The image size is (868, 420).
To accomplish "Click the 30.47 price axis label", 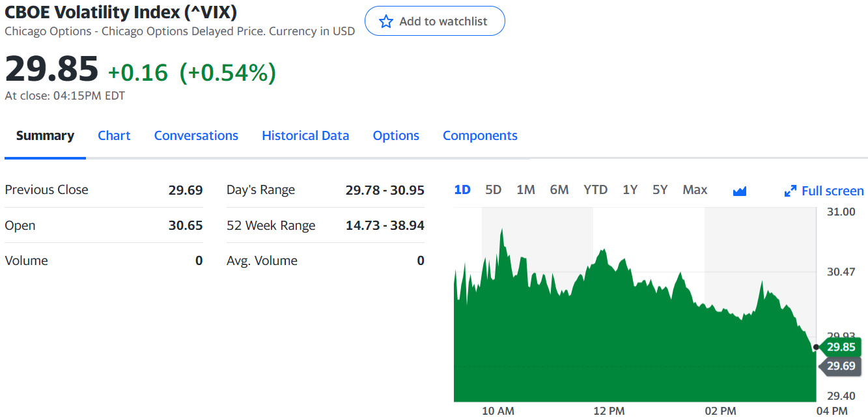I will coord(841,272).
